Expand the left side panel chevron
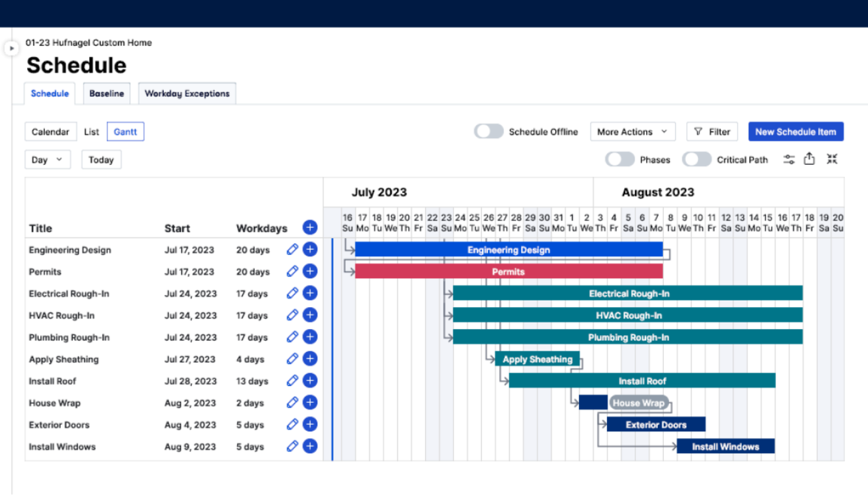Image resolution: width=868 pixels, height=498 pixels. [x=12, y=48]
